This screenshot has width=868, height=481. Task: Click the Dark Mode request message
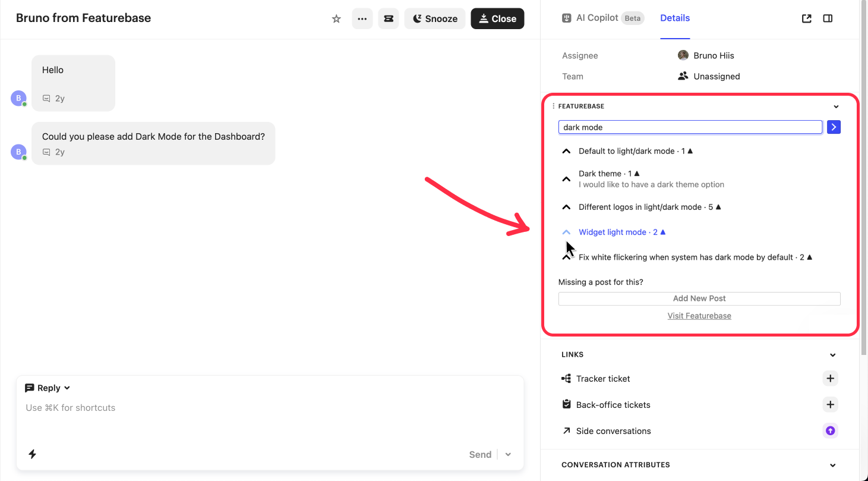[x=153, y=143]
